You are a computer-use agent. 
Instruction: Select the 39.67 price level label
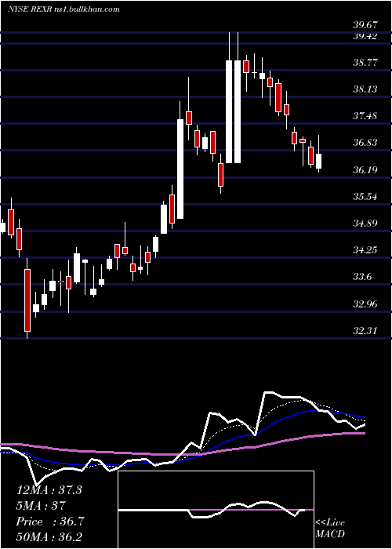[365, 25]
